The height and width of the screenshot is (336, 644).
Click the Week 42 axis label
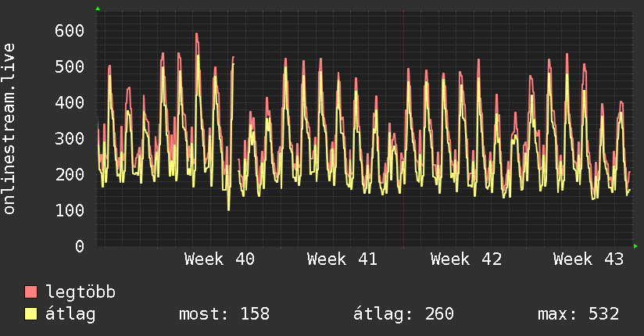(466, 259)
